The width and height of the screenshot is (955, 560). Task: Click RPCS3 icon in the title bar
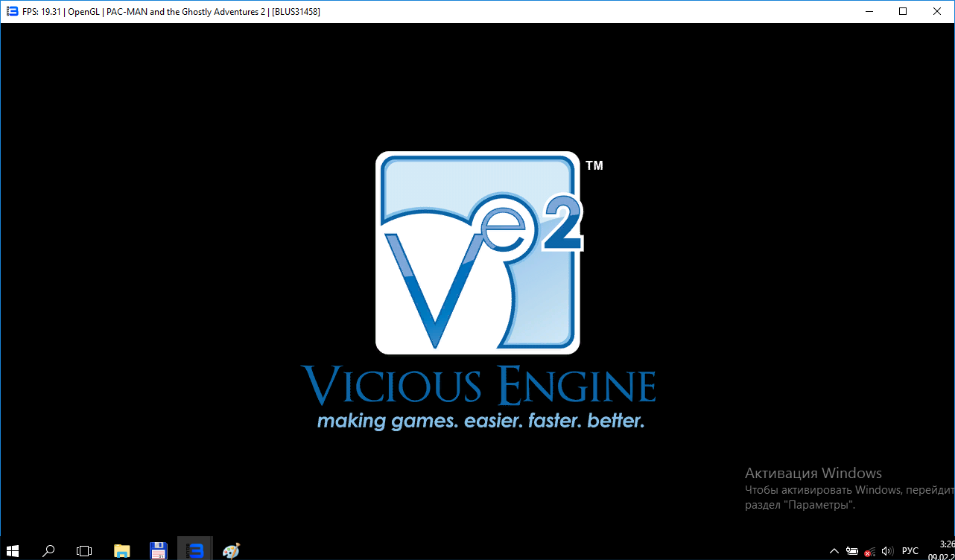coord(12,11)
